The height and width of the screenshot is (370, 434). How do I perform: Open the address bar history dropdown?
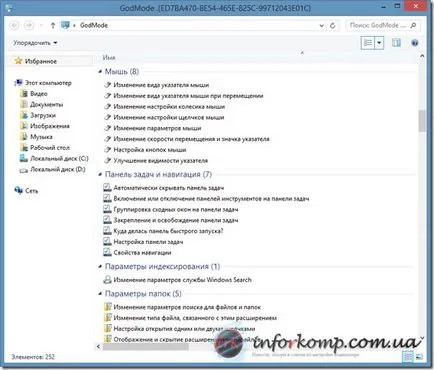coord(321,25)
